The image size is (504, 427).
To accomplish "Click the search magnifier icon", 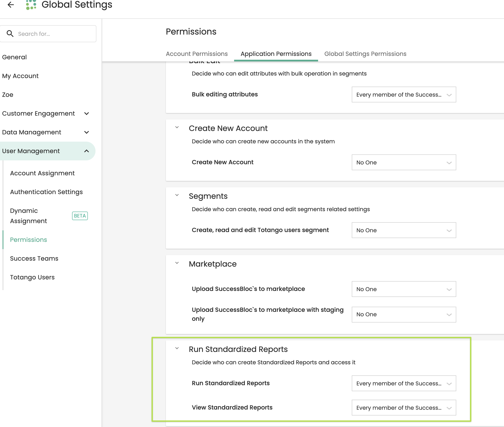I will (10, 34).
